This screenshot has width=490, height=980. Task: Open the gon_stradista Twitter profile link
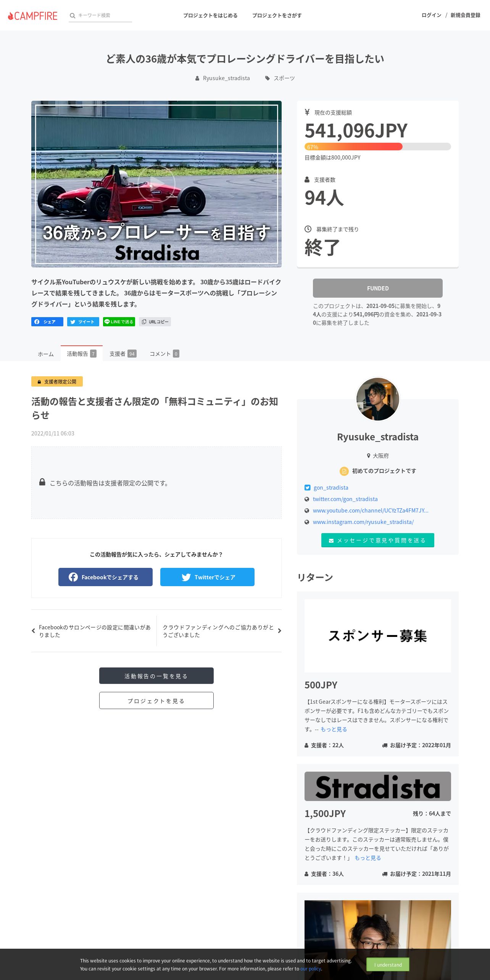331,488
